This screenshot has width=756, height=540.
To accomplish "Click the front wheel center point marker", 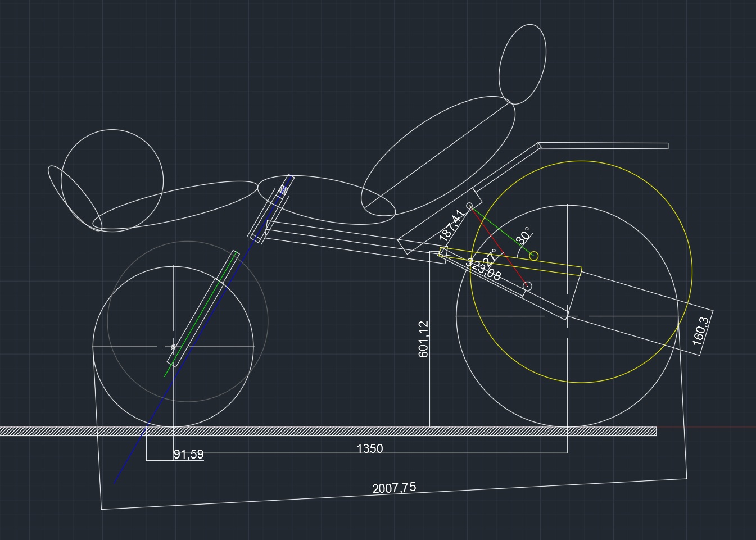I will [173, 347].
